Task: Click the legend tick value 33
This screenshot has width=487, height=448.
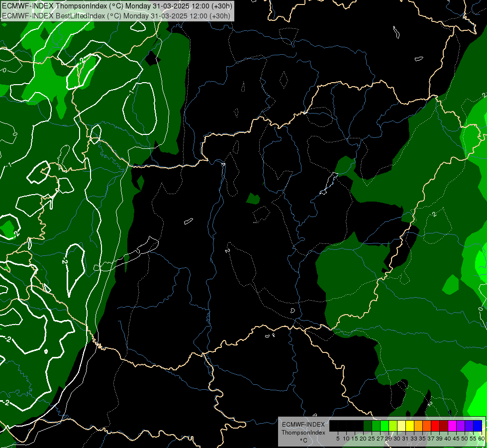Action: tap(414, 439)
